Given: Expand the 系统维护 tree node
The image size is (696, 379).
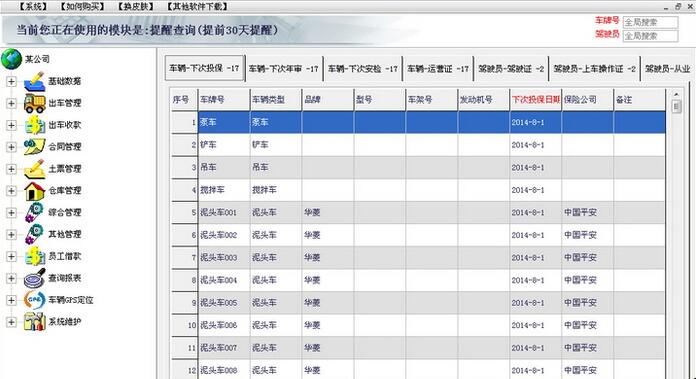Looking at the screenshot, I should pyautogui.click(x=11, y=322).
